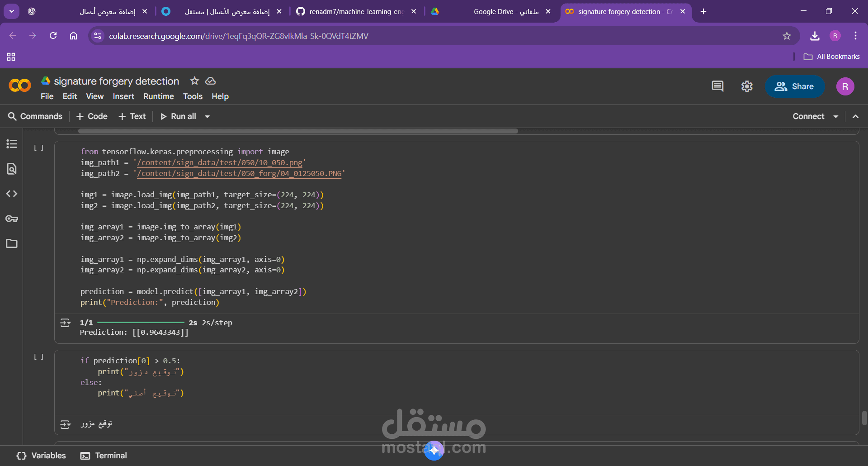The image size is (868, 466).
Task: Open the Runtime menu
Action: (x=159, y=96)
